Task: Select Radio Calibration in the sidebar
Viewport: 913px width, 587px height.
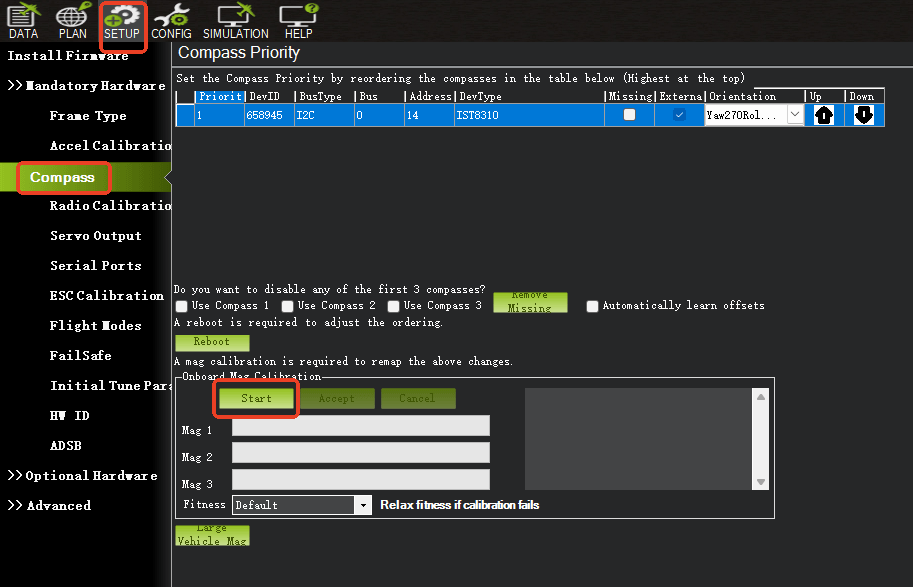Action: tap(110, 206)
